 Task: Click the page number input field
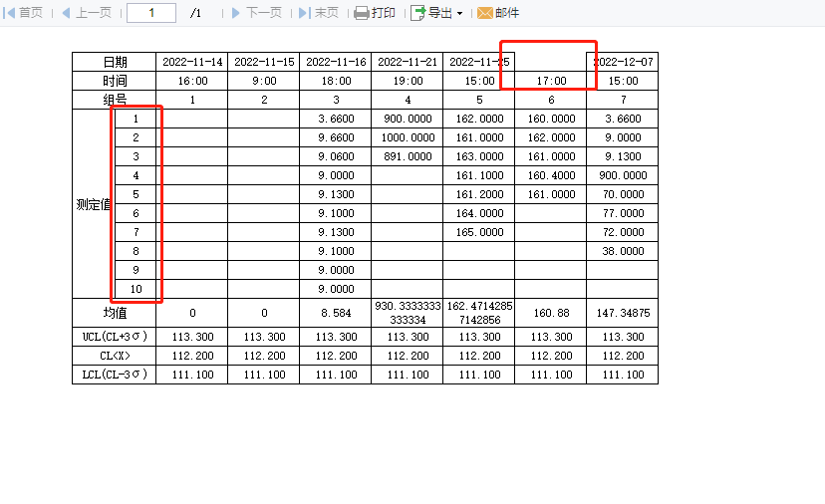click(151, 13)
